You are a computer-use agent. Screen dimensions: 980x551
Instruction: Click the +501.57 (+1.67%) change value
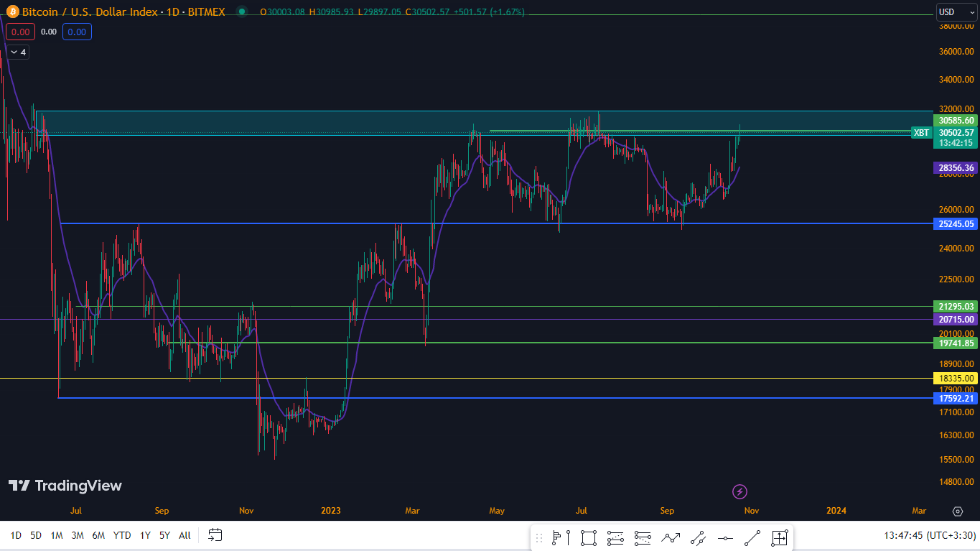tap(489, 12)
